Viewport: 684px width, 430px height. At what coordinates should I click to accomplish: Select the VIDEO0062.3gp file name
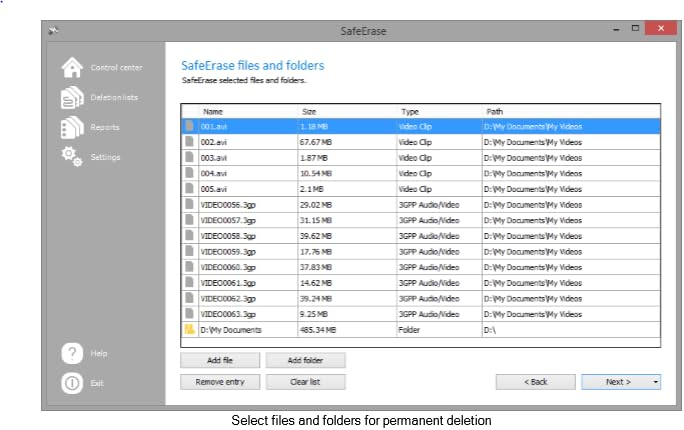(x=228, y=299)
